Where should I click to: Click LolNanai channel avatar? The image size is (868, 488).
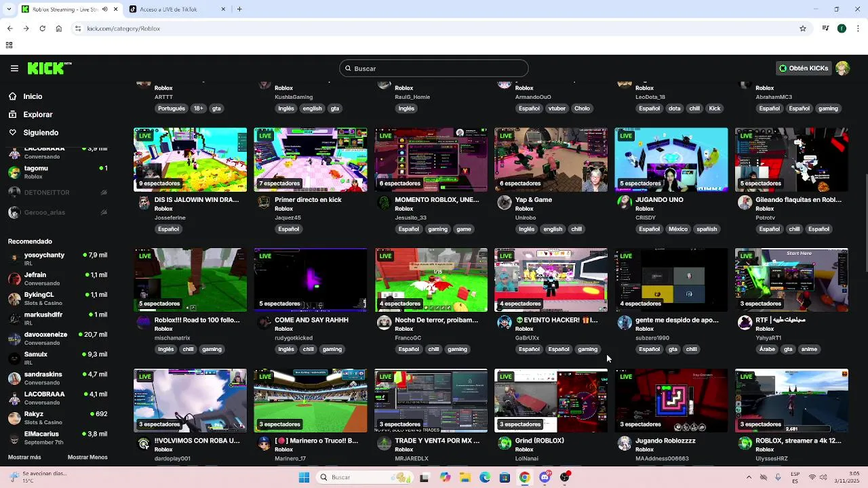(x=504, y=444)
